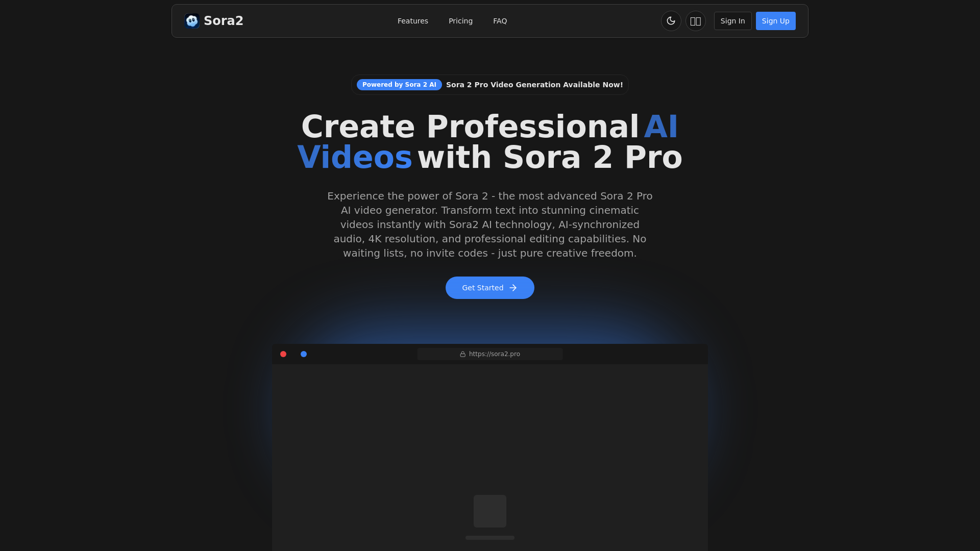Click the split-panel layout icon button
This screenshot has height=551, width=980.
click(x=695, y=21)
